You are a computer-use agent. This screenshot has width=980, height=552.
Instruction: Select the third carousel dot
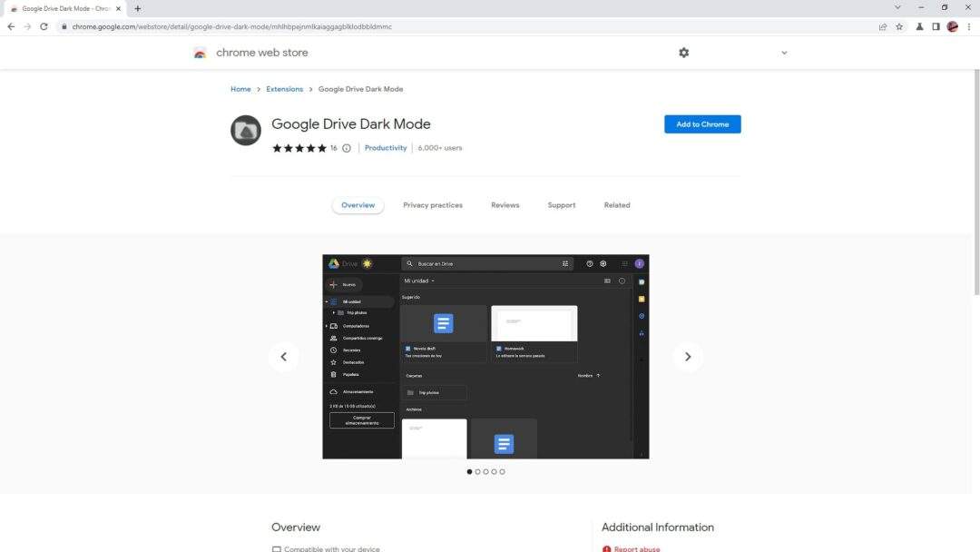[485, 472]
